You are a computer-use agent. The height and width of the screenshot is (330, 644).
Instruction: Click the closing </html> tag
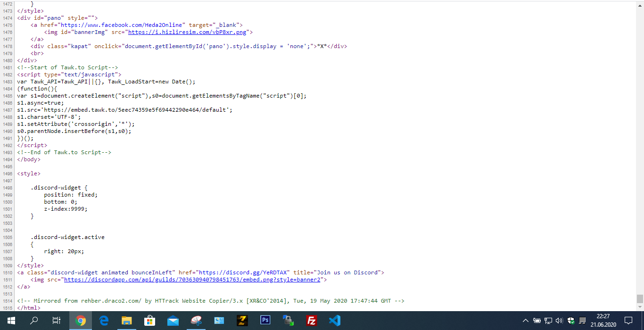coord(29,308)
